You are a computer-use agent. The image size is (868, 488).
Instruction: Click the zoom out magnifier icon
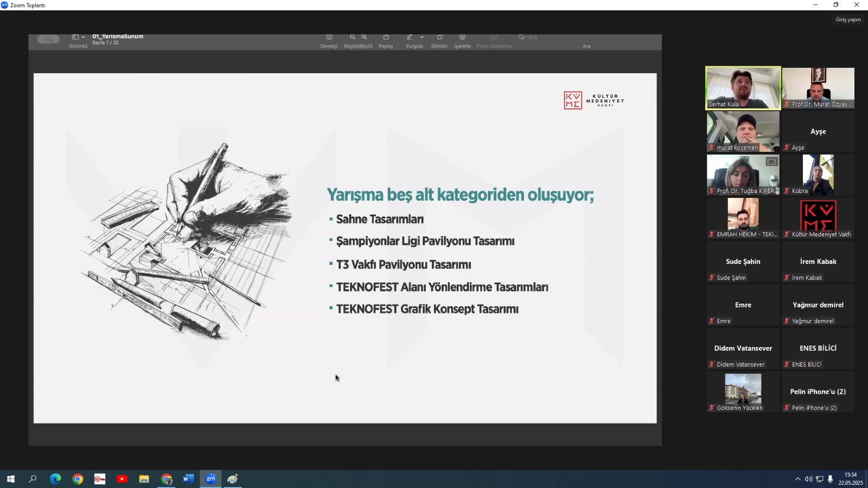pyautogui.click(x=353, y=37)
